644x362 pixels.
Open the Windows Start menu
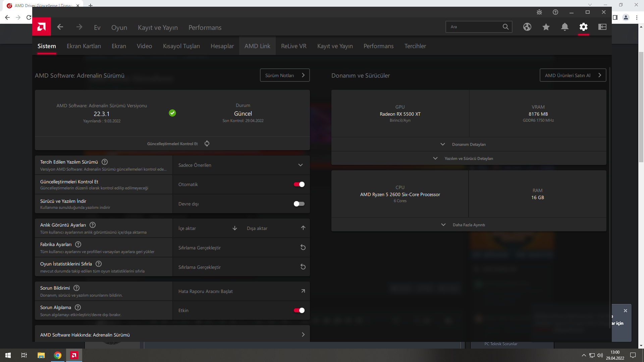(8, 355)
